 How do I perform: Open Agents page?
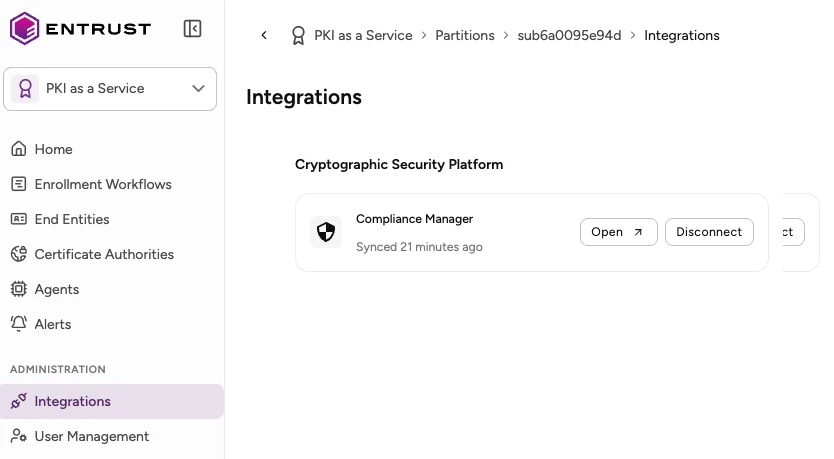pos(57,290)
